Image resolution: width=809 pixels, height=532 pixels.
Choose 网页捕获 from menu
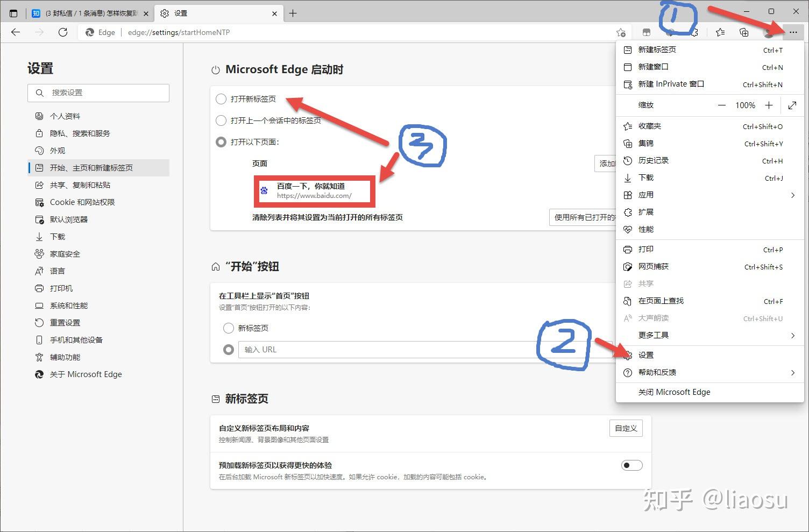(709, 267)
